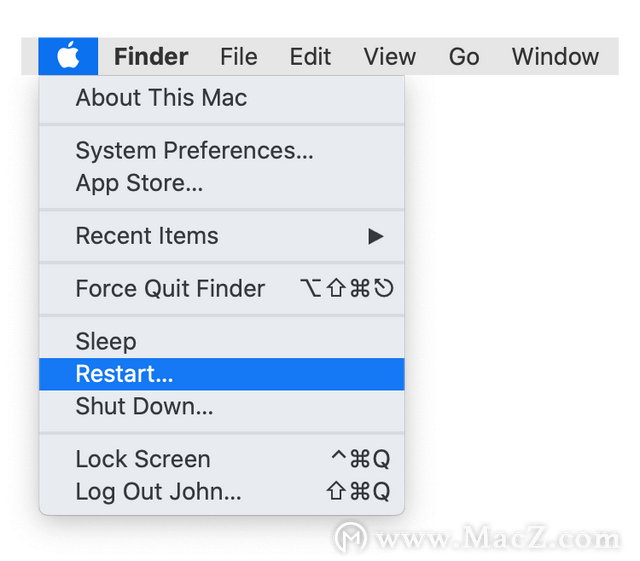Select the Recent Items entry
This screenshot has width=640, height=561.
tap(222, 236)
